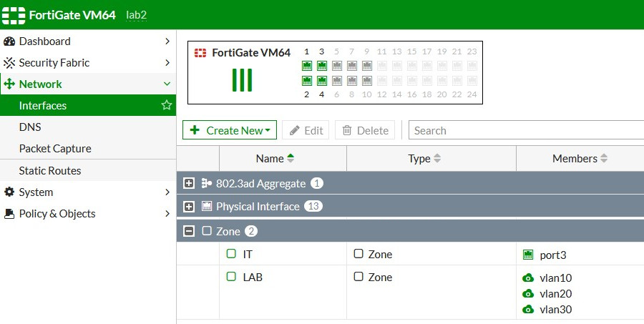This screenshot has width=644, height=324.
Task: Select port 2 in the faceplate
Action: pyautogui.click(x=307, y=81)
